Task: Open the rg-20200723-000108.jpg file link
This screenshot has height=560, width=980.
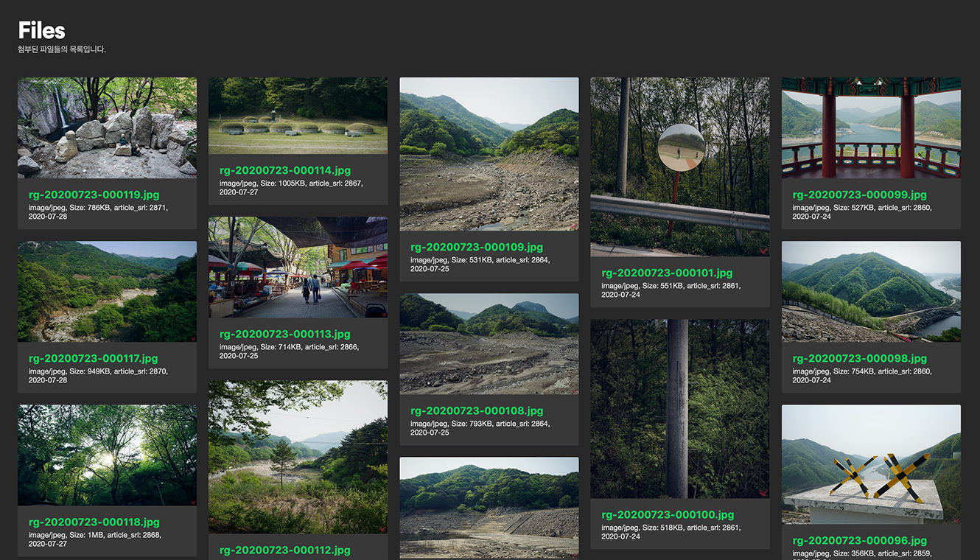Action: coord(476,411)
